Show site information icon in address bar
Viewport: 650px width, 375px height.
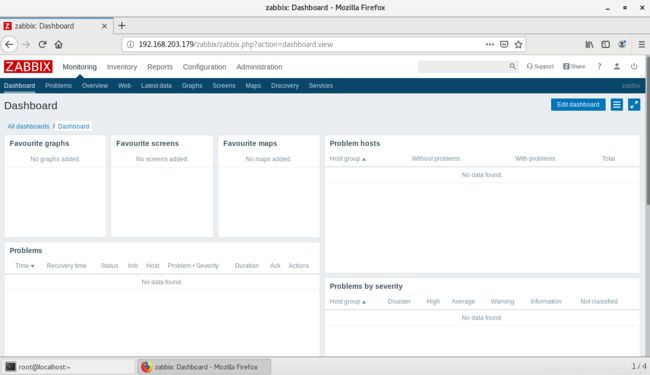130,44
